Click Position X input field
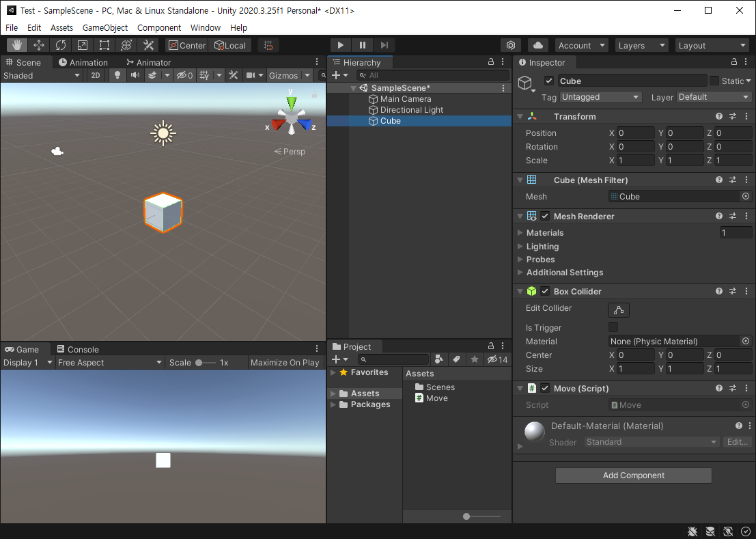 [636, 133]
